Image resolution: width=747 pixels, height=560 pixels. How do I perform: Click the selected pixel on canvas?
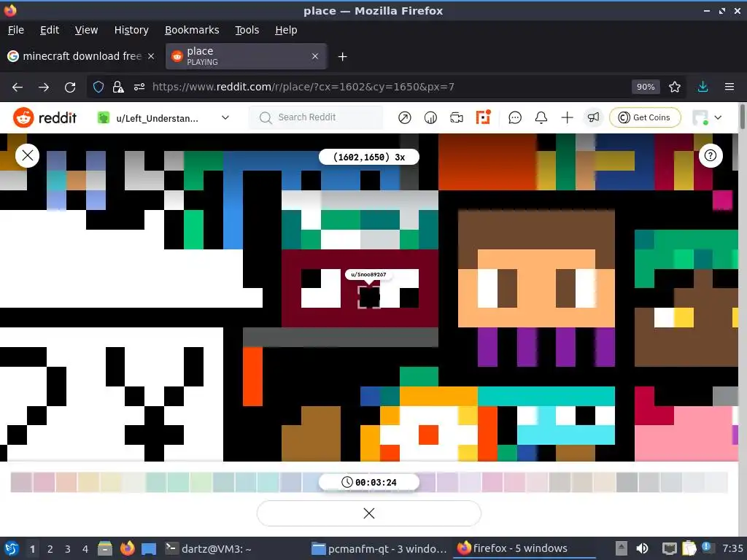[x=368, y=297]
